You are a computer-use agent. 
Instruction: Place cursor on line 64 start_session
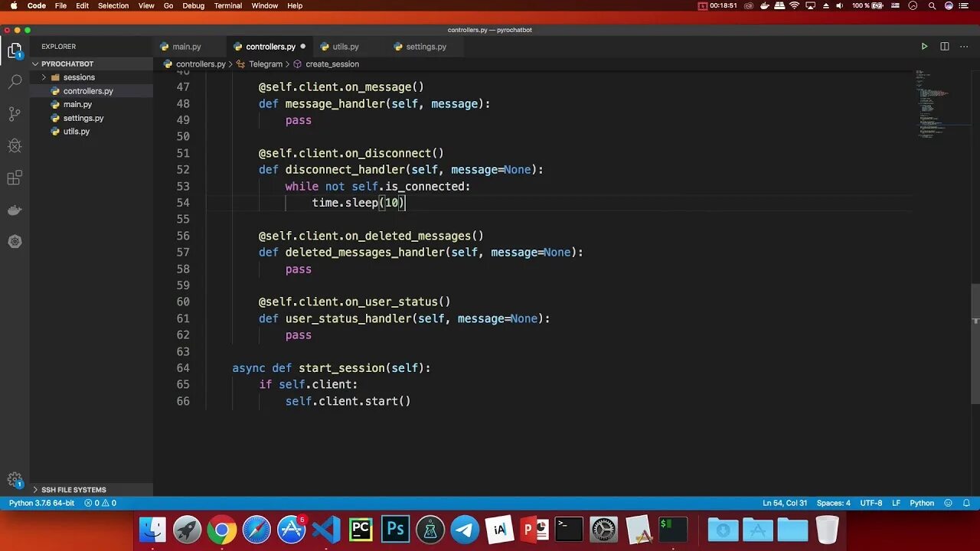coord(332,368)
